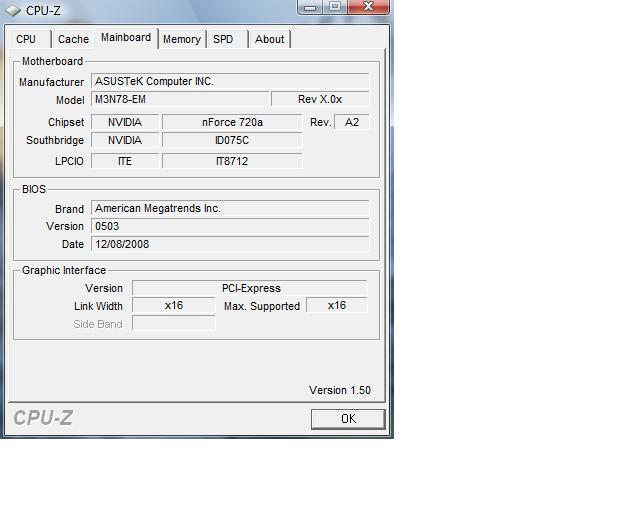Click the Chipset vendor NVIDIA field
Screen dimensions: 640x512
point(125,122)
